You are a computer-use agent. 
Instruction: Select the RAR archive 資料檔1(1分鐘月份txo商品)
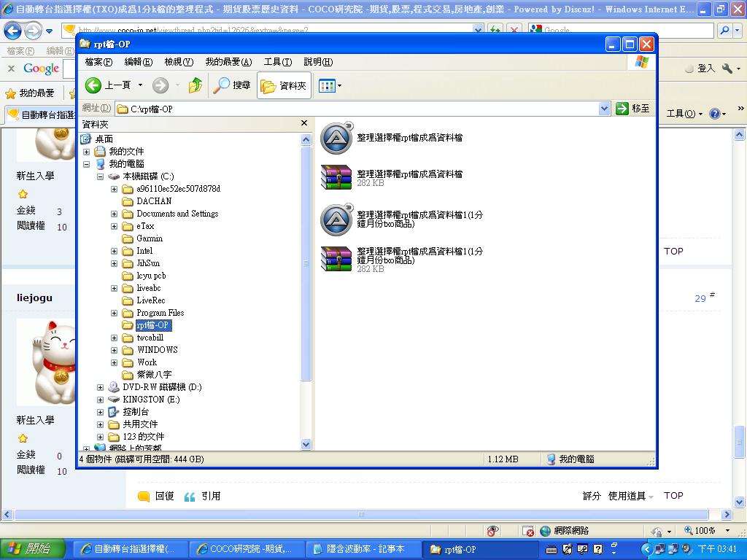coord(402,260)
